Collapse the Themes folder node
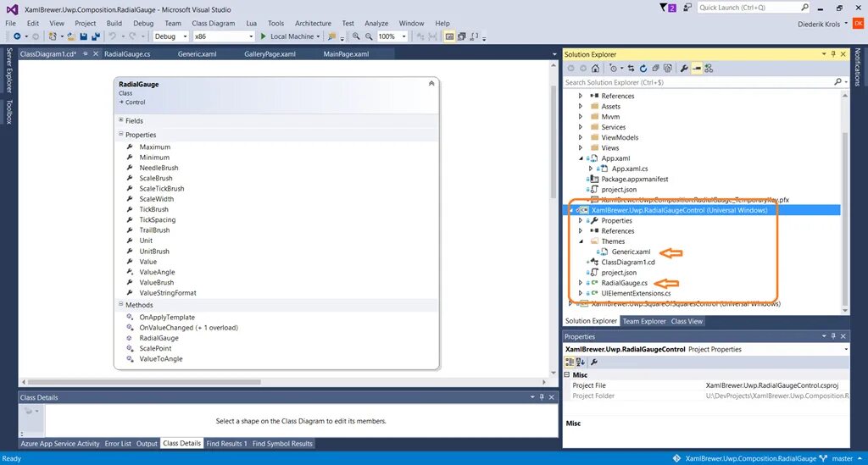 click(x=581, y=241)
